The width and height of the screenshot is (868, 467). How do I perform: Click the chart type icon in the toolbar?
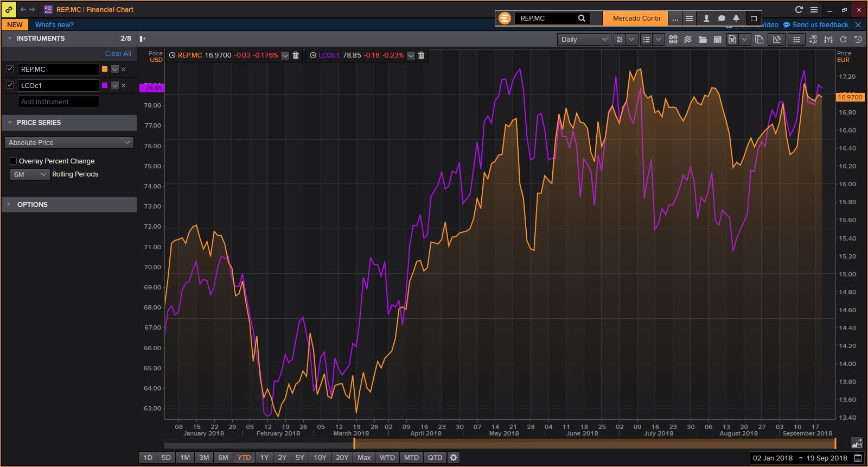tap(620, 39)
